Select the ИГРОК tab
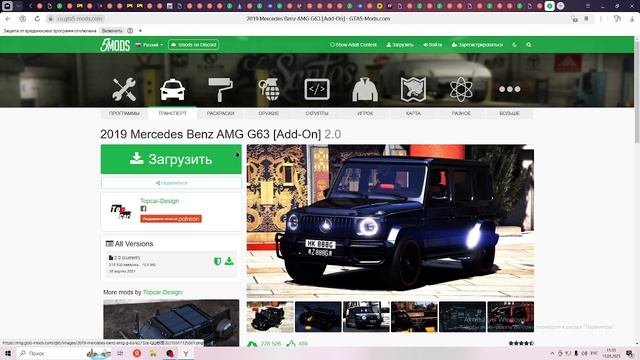640x360 pixels. tap(365, 113)
